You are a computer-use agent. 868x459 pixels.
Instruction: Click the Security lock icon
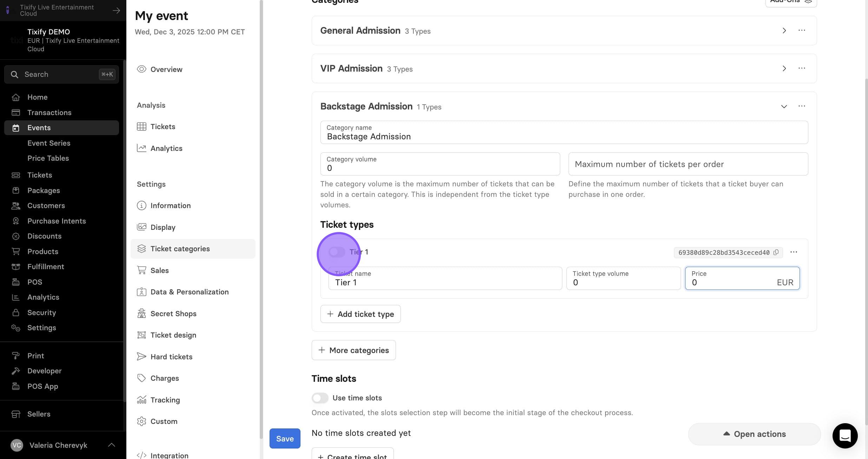15,313
